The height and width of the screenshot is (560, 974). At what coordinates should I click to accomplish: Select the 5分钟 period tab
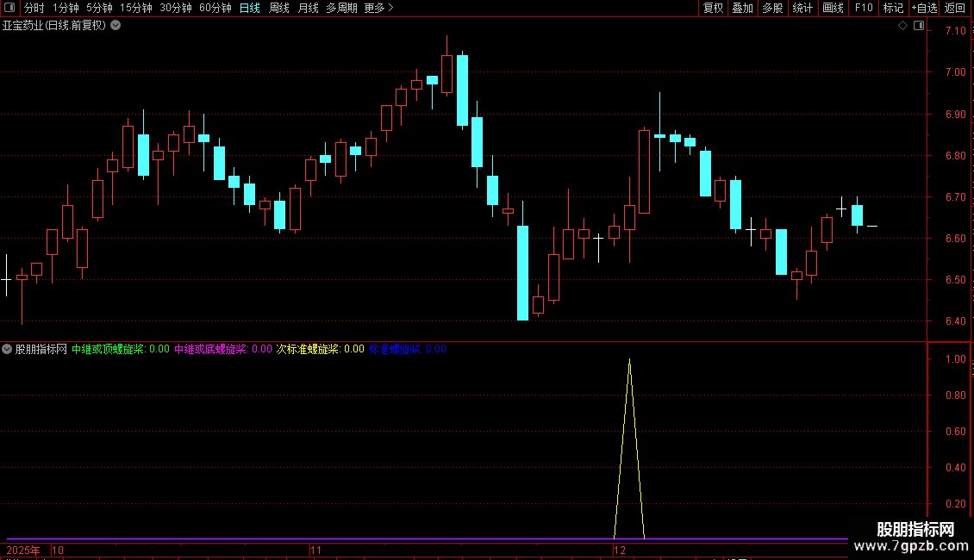coord(99,8)
